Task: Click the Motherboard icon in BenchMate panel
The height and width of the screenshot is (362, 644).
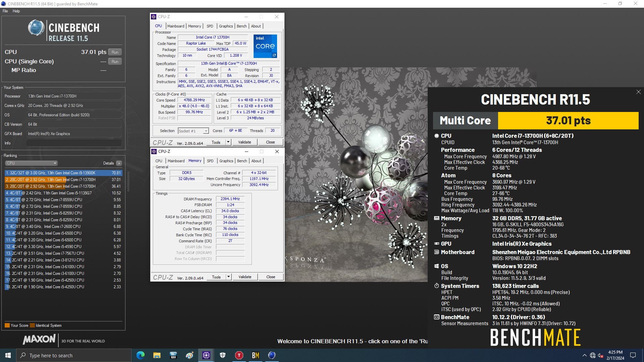Action: point(436,252)
